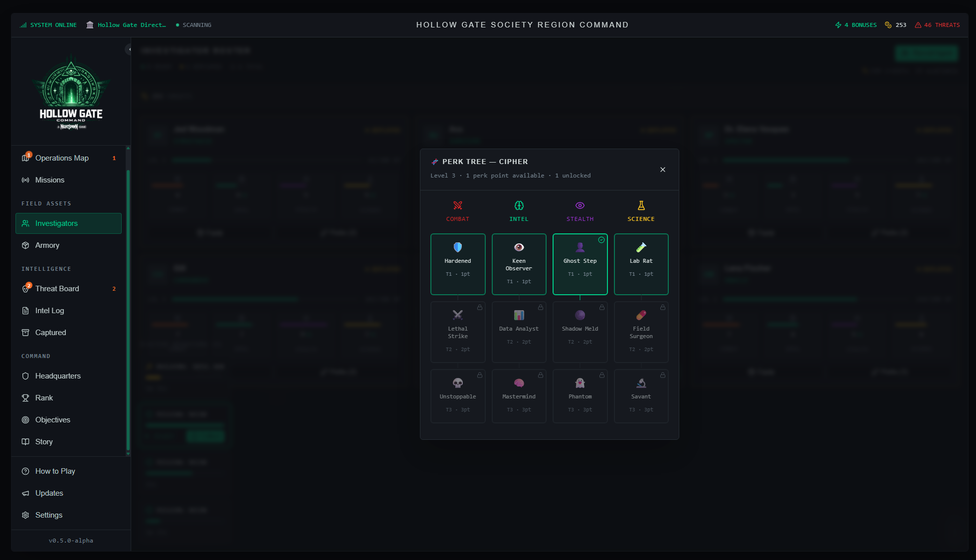Click the Hollow Gate Command logo

pyautogui.click(x=71, y=92)
